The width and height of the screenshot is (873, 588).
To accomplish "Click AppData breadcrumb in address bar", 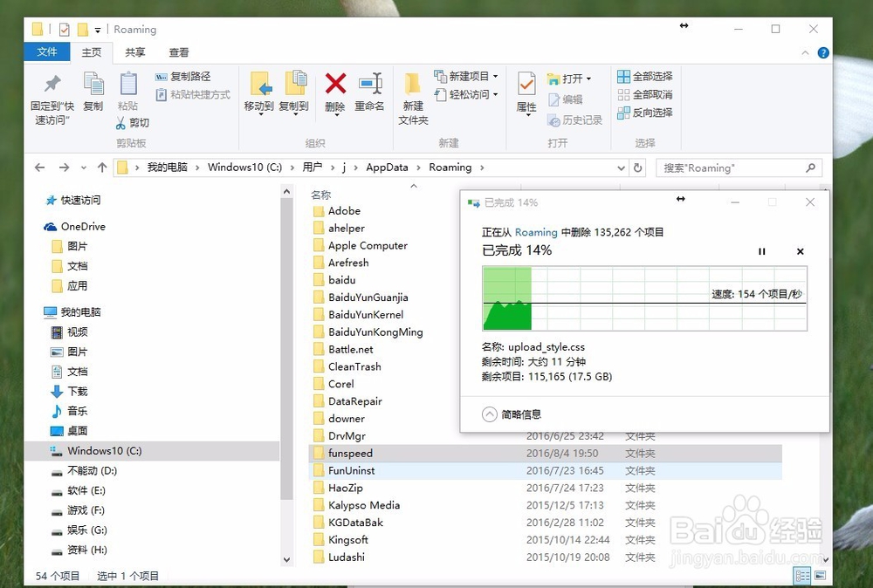I will (x=387, y=168).
